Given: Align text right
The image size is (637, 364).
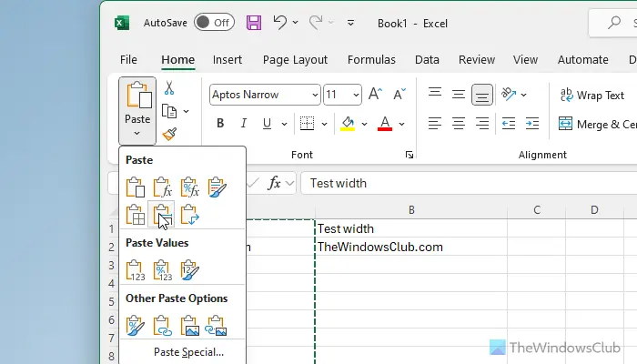Looking at the screenshot, I should pos(482,123).
